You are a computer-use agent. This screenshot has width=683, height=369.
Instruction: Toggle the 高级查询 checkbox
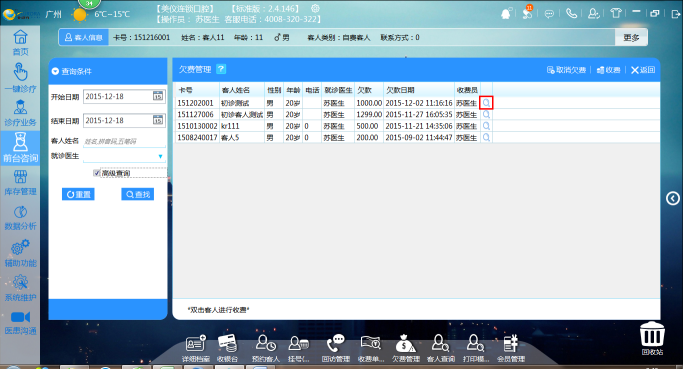[97, 173]
